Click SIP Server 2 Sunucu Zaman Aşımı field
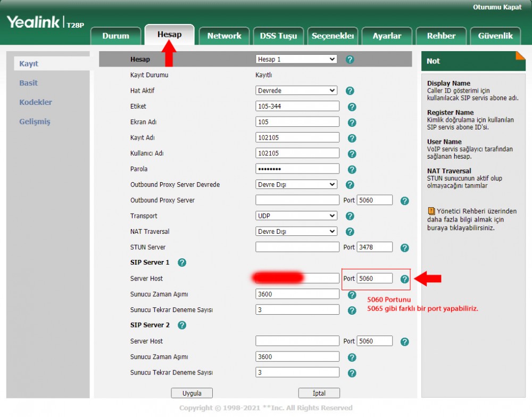Image resolution: width=532 pixels, height=417 pixels. (297, 357)
